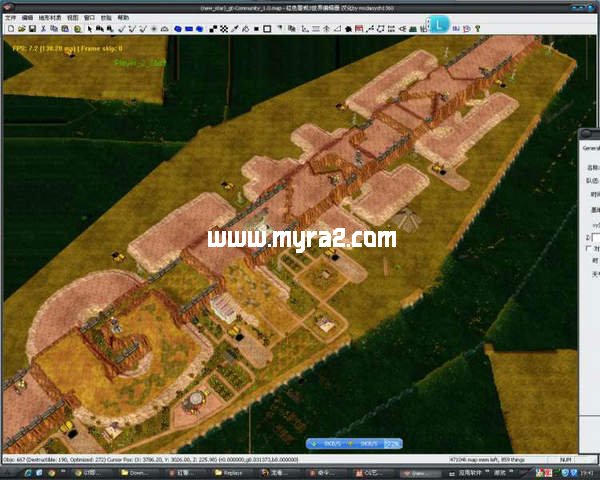
Task: Save the map with the floppy disk icon
Action: pos(33,29)
